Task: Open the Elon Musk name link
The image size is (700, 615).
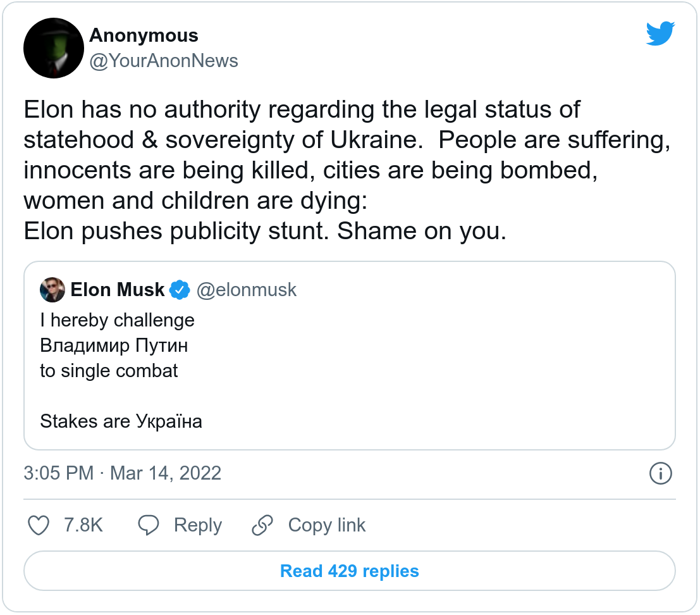Action: [118, 290]
